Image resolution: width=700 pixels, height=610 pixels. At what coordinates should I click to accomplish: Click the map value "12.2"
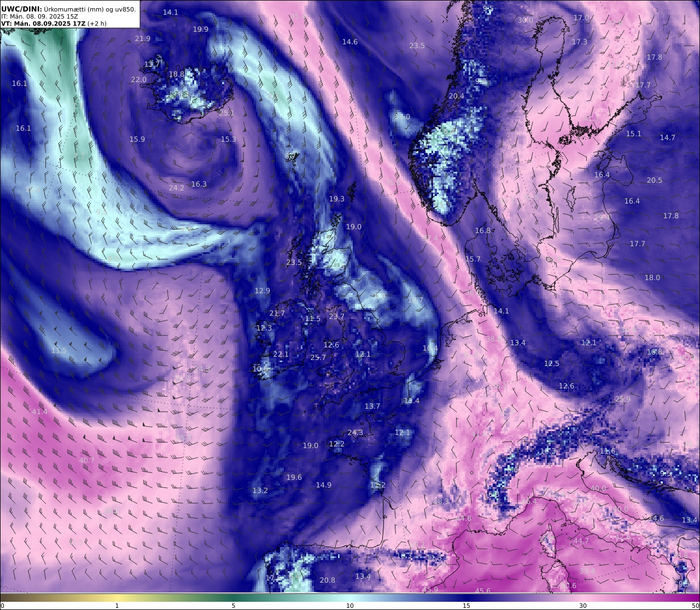[337, 444]
